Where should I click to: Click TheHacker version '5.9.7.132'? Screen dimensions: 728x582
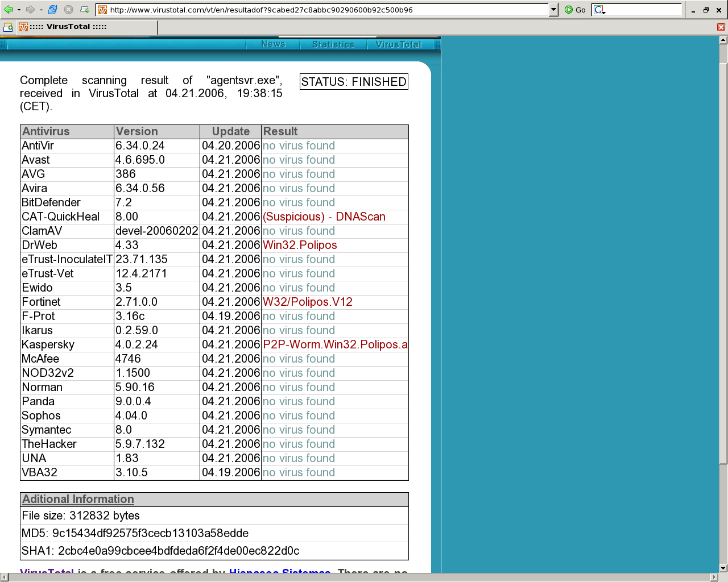click(x=140, y=444)
